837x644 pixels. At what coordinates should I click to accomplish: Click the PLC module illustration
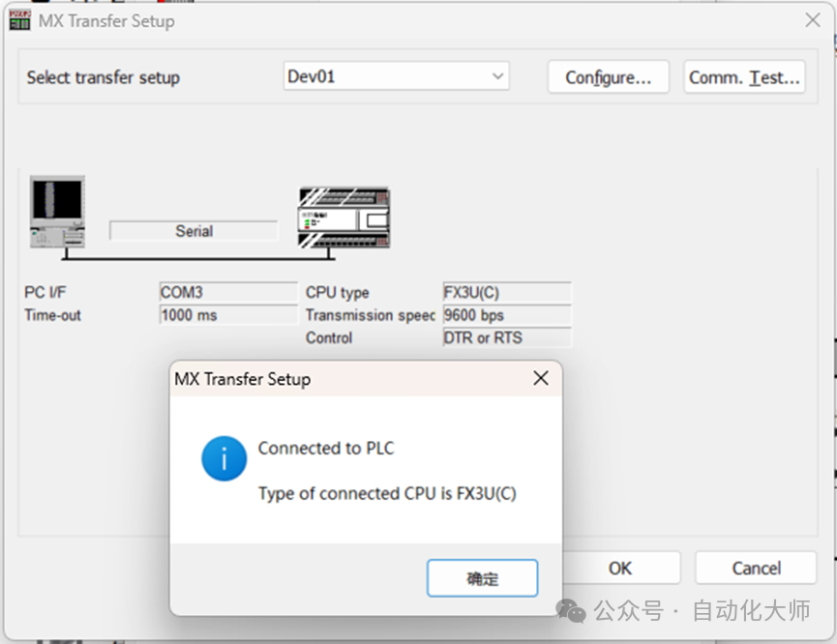(x=344, y=218)
